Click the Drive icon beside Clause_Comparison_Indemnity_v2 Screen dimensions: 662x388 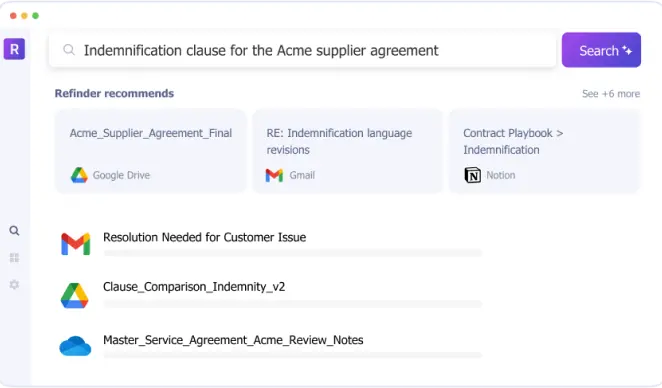(75, 295)
